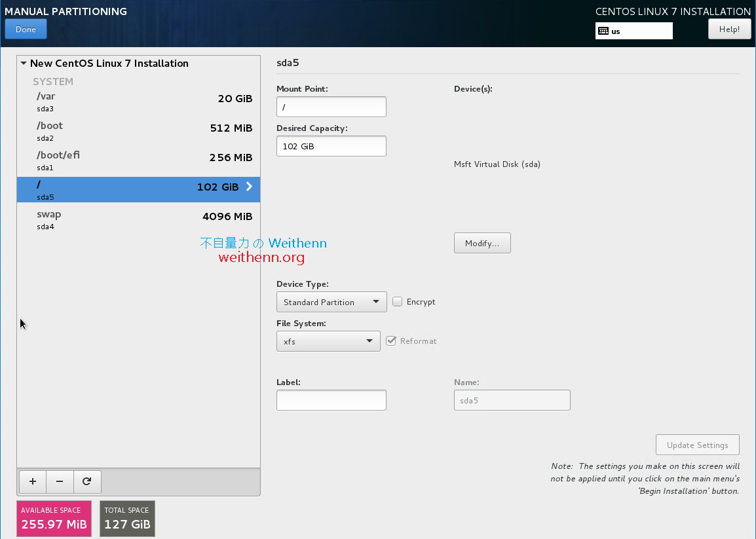Select Msft Virtual Disk (sda) device entry
Viewport: 756px width, 539px height.
(x=497, y=164)
